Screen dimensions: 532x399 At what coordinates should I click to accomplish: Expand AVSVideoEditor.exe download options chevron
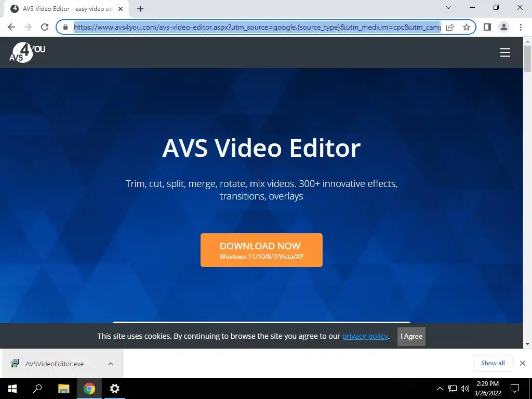point(111,364)
